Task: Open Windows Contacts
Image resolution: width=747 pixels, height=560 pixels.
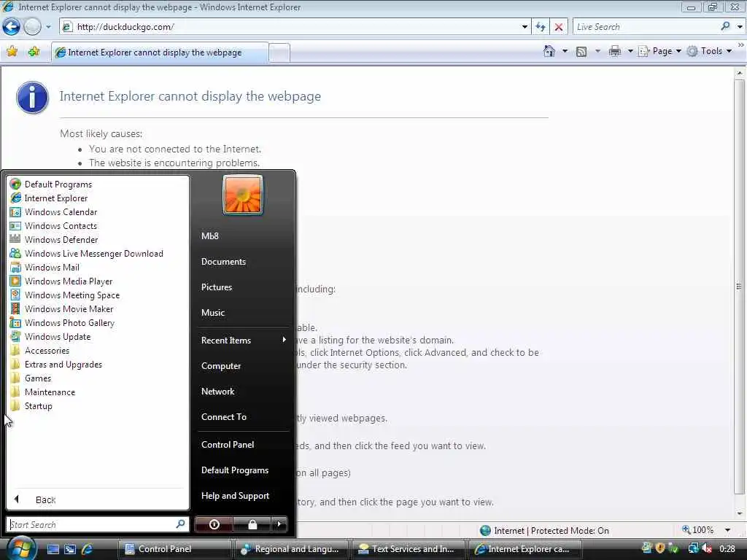Action: (98, 226)
